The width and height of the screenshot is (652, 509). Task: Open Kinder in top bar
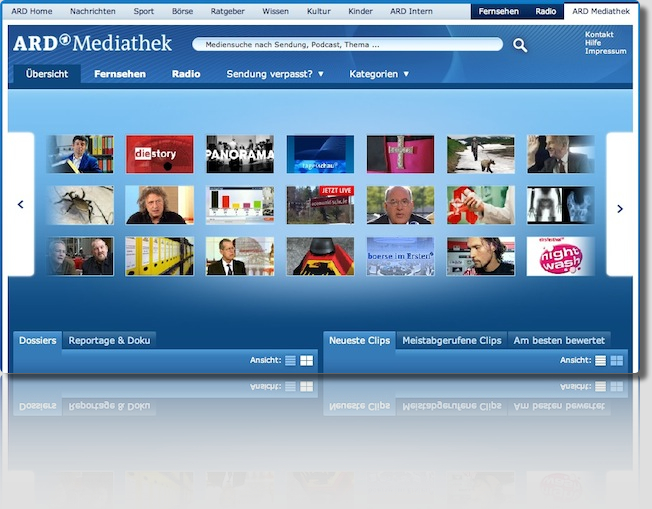coord(360,11)
